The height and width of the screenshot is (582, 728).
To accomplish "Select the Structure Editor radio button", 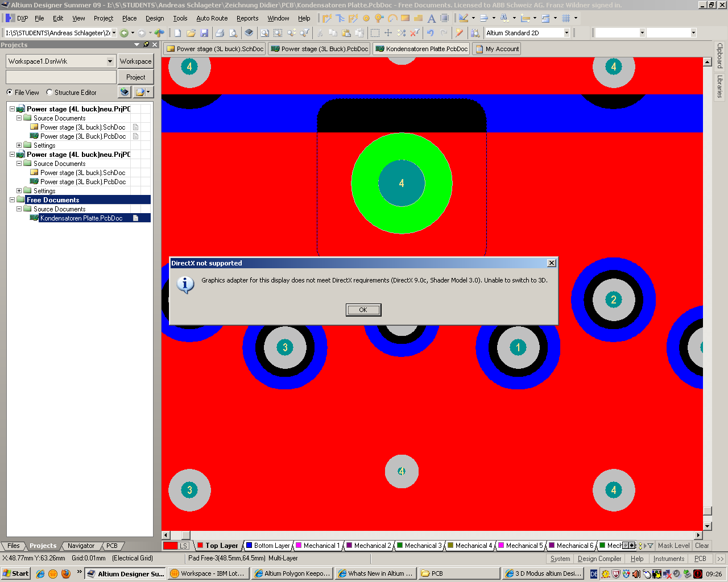I will tap(49, 92).
